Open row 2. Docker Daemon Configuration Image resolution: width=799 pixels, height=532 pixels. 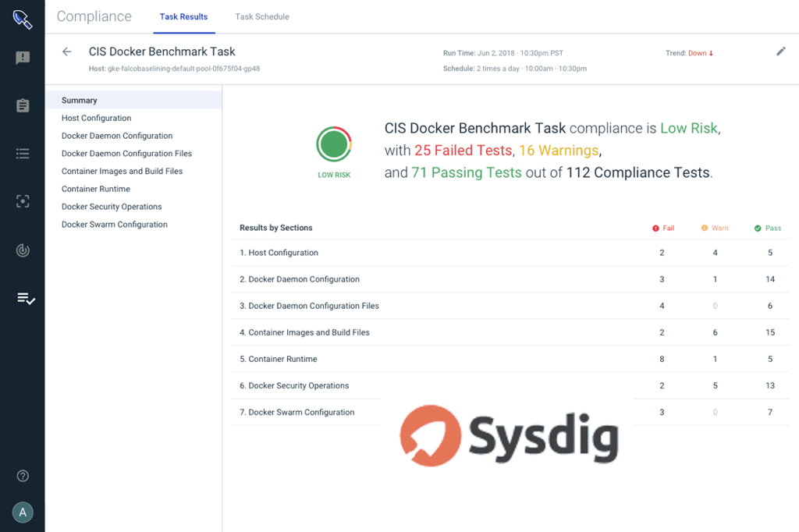510,279
